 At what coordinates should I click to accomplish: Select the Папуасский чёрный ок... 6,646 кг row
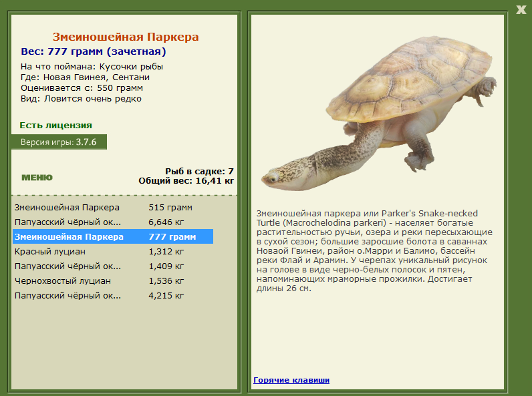click(x=113, y=222)
